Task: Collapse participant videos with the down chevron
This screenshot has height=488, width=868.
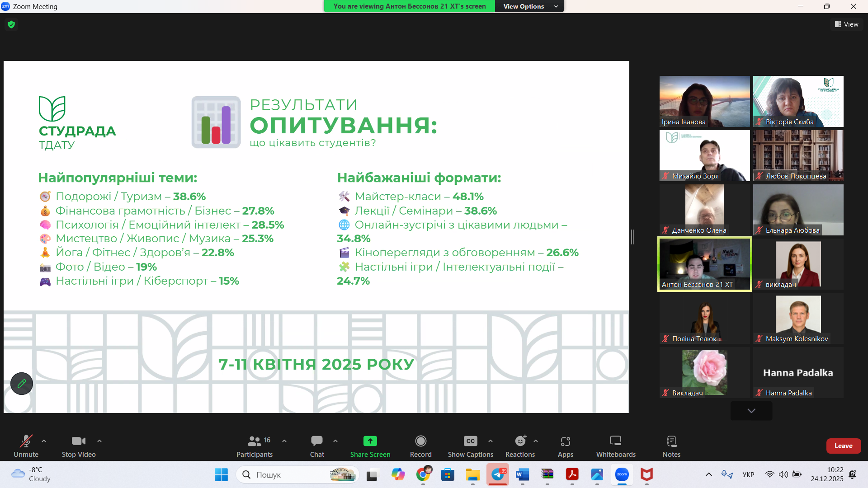Action: tap(751, 411)
